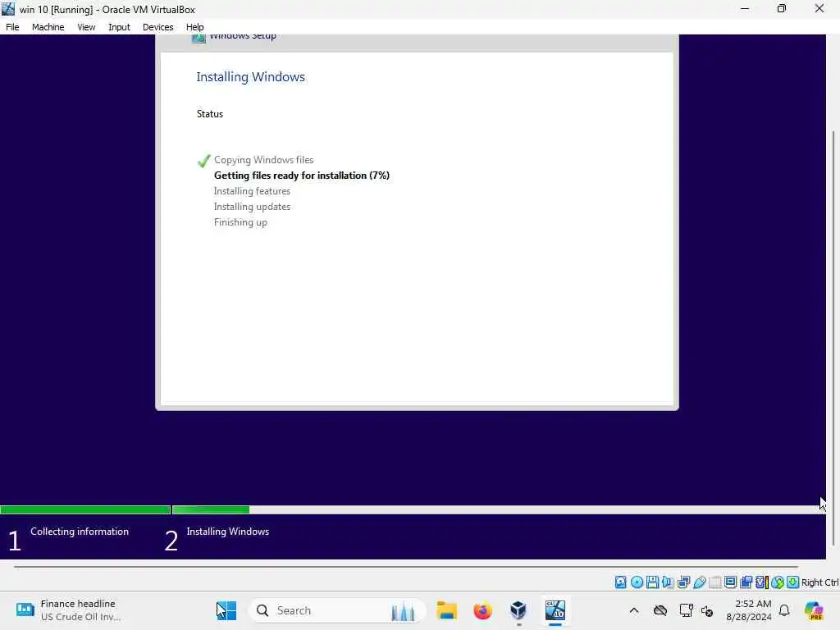Screen dimensions: 840x630
Task: Click the taskbar Search box
Action: (x=337, y=610)
